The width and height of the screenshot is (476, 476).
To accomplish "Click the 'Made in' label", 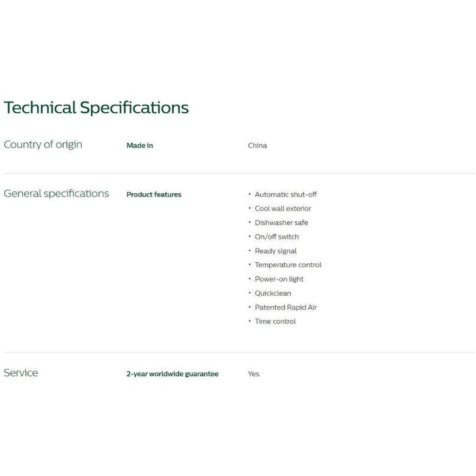I will coord(139,146).
